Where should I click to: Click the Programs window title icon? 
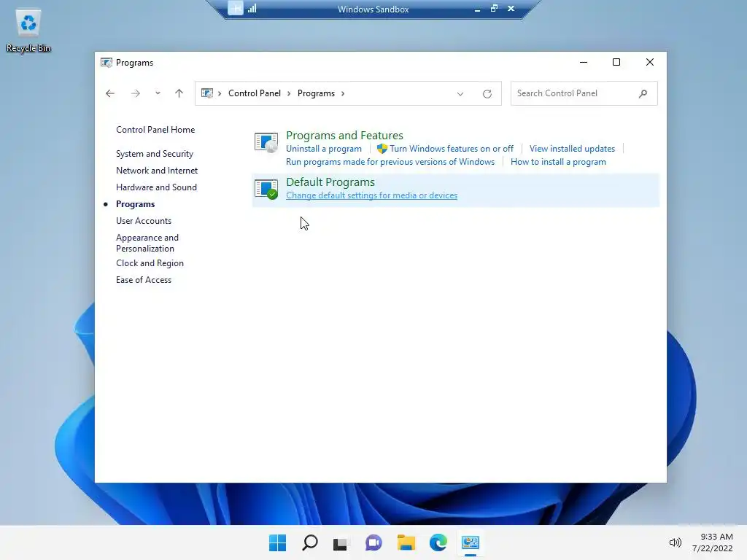107,63
